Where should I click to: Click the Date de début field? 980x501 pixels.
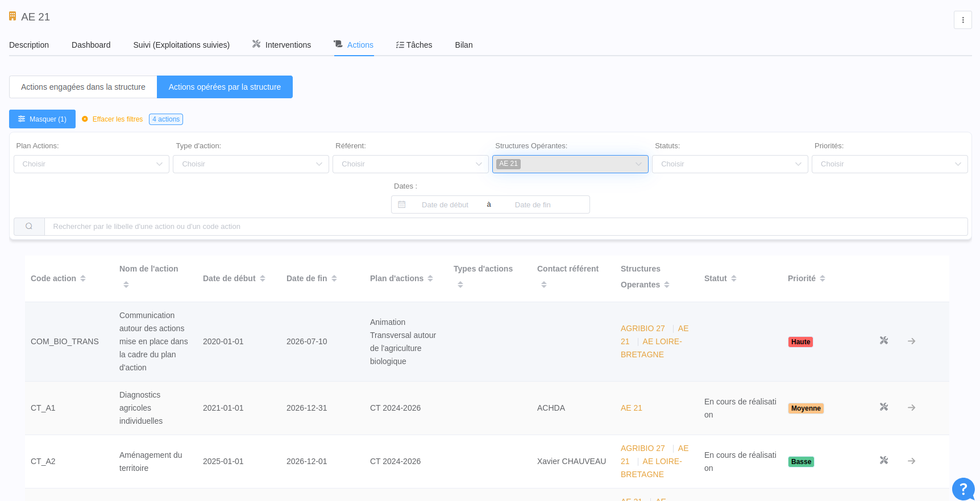(445, 205)
